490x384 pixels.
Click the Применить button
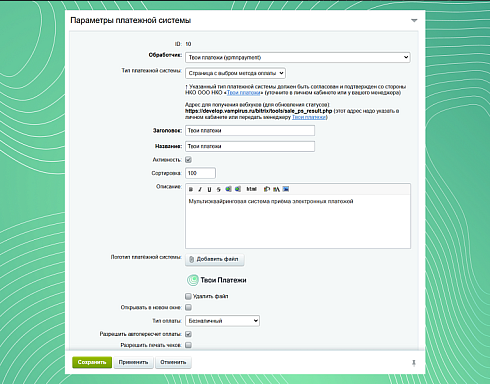[133, 362]
